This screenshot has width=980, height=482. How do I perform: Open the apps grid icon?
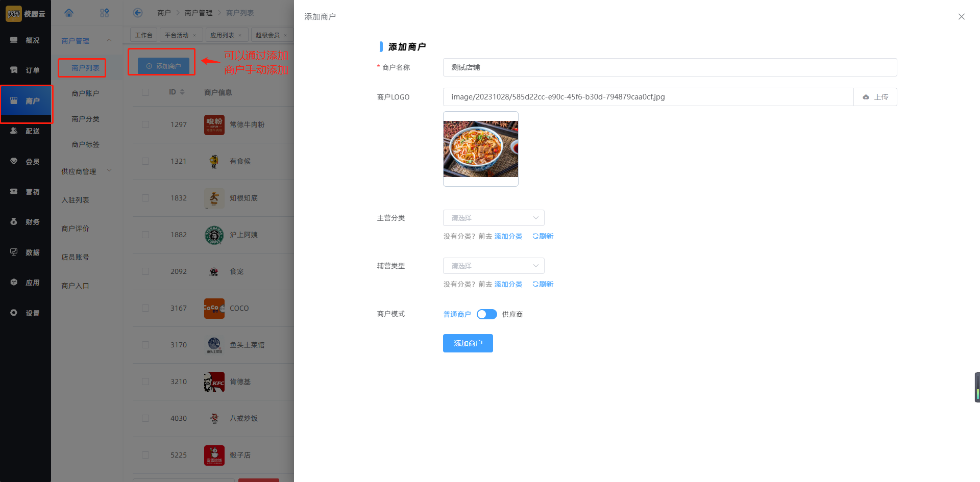(x=105, y=13)
